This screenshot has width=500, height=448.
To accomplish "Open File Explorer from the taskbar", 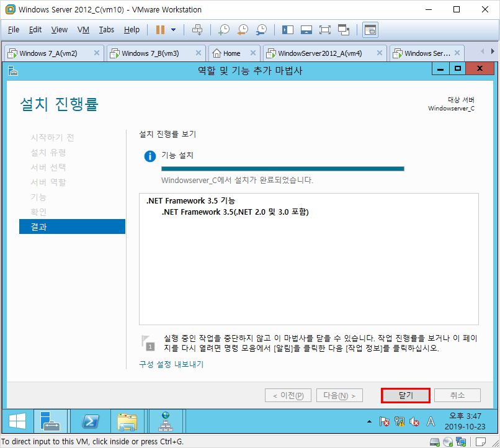I will click(x=127, y=421).
